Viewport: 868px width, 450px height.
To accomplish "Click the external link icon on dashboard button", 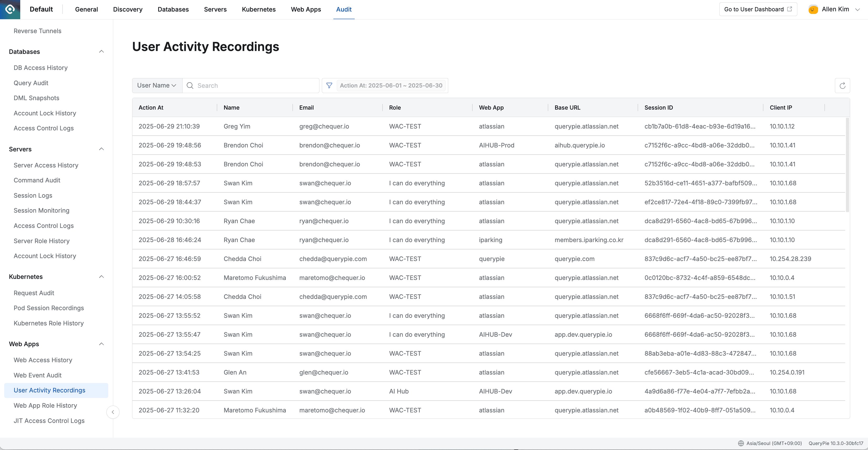I will pyautogui.click(x=790, y=9).
